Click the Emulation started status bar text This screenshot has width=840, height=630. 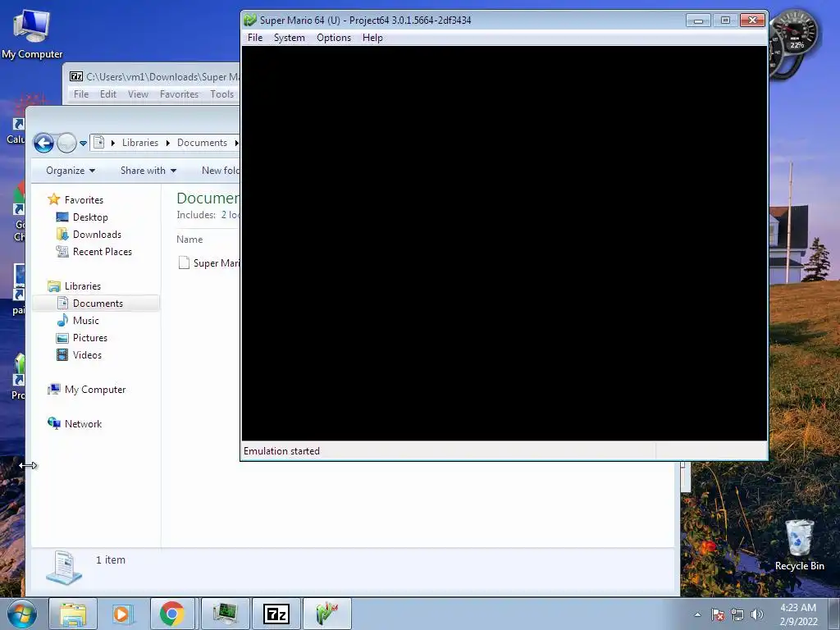pyautogui.click(x=281, y=451)
